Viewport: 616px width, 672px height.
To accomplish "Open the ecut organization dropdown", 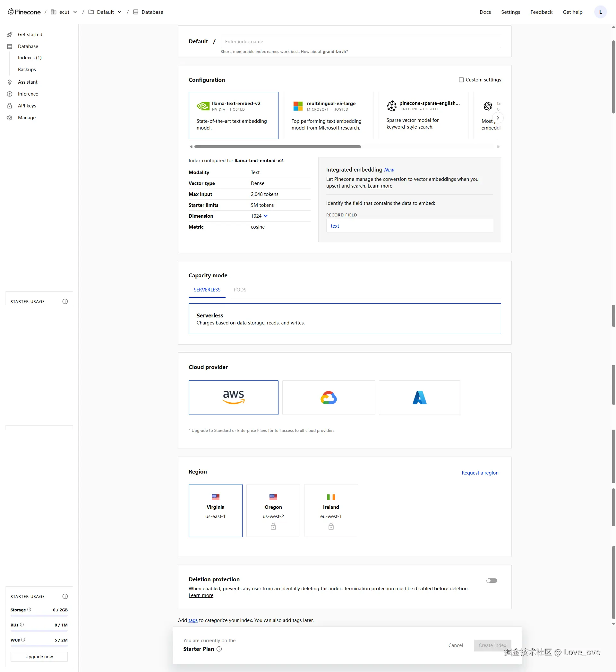I will 75,12.
